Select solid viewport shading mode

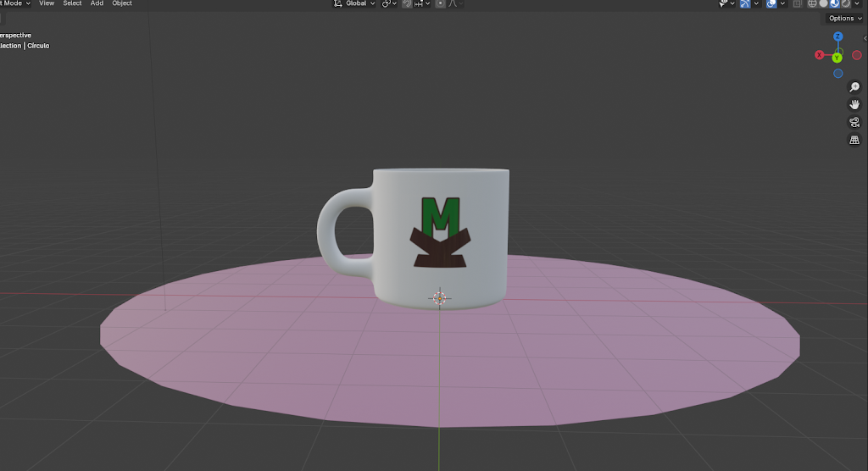pos(823,3)
